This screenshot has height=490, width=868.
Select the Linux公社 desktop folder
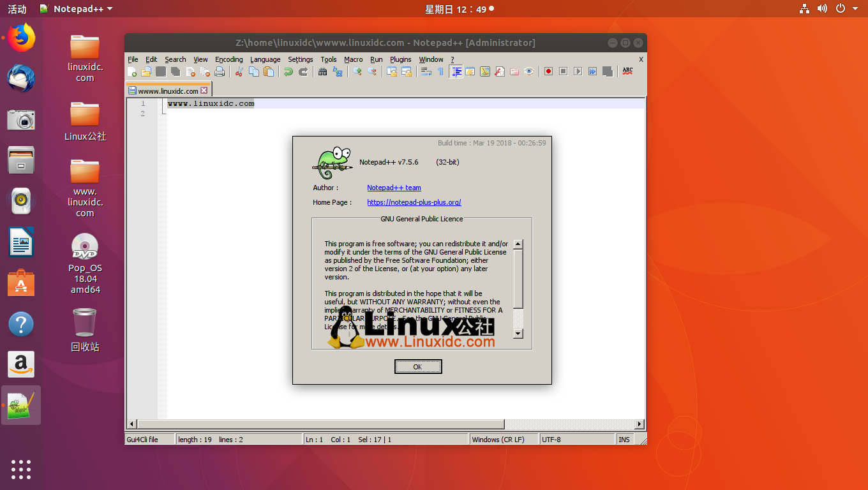pos(85,121)
